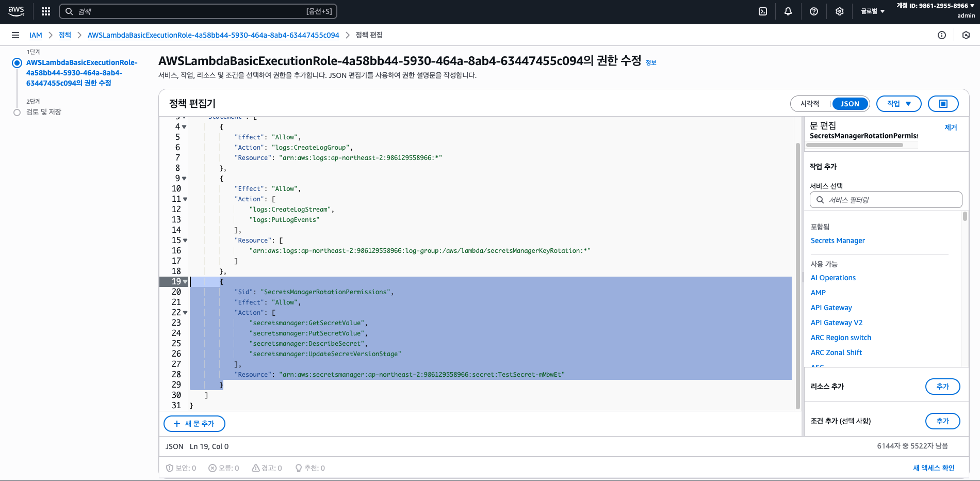This screenshot has height=481, width=980.
Task: Toggle the editor fullscreen layout icon button
Action: pyautogui.click(x=943, y=104)
